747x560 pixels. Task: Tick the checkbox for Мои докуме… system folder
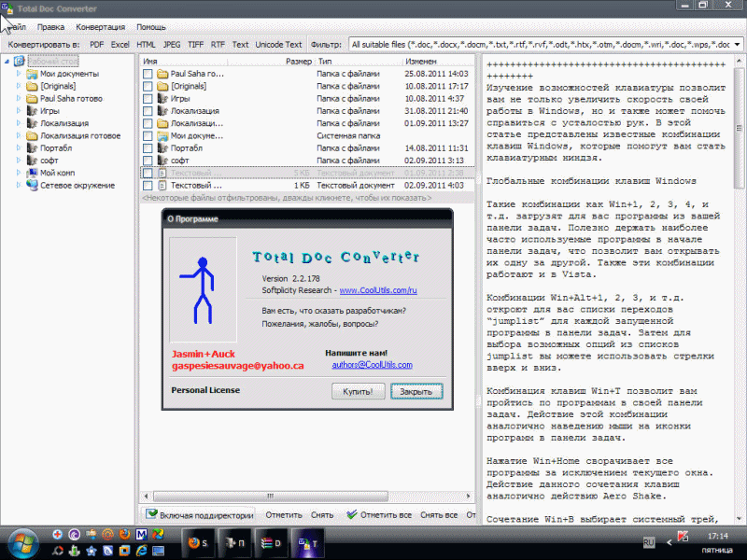tap(148, 135)
